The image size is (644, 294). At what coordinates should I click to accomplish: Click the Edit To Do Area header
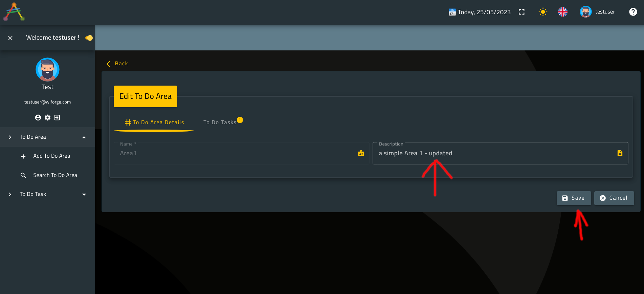click(x=146, y=96)
